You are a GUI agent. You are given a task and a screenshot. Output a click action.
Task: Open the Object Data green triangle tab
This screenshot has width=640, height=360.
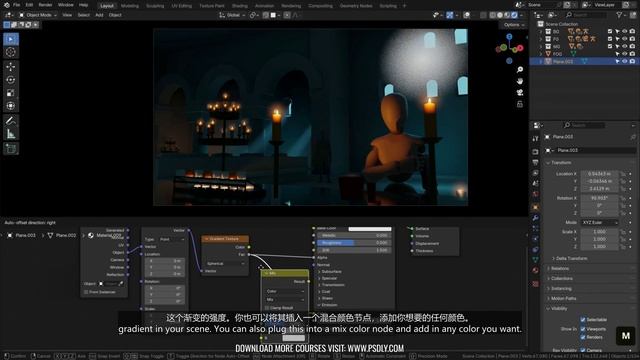(536, 260)
